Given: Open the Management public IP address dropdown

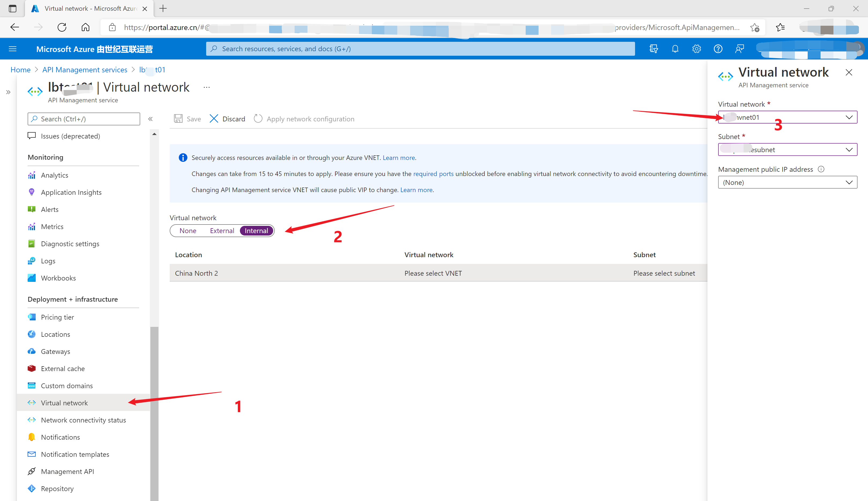Looking at the screenshot, I should [787, 182].
